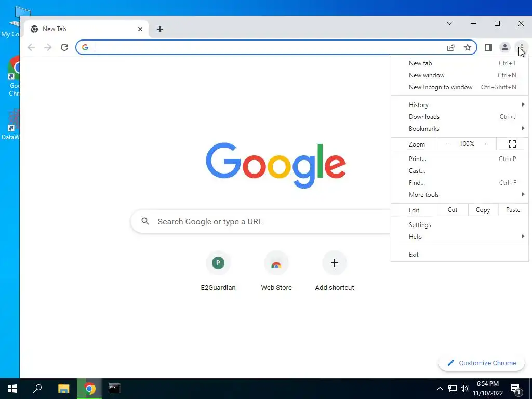Open a new tab with the plus button

click(x=160, y=29)
